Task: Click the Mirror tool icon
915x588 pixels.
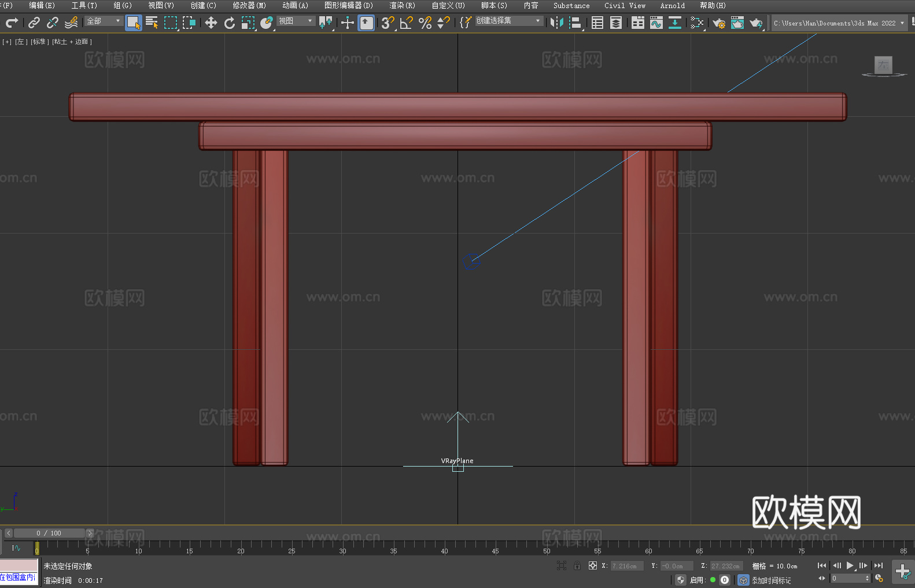Action: 557,23
